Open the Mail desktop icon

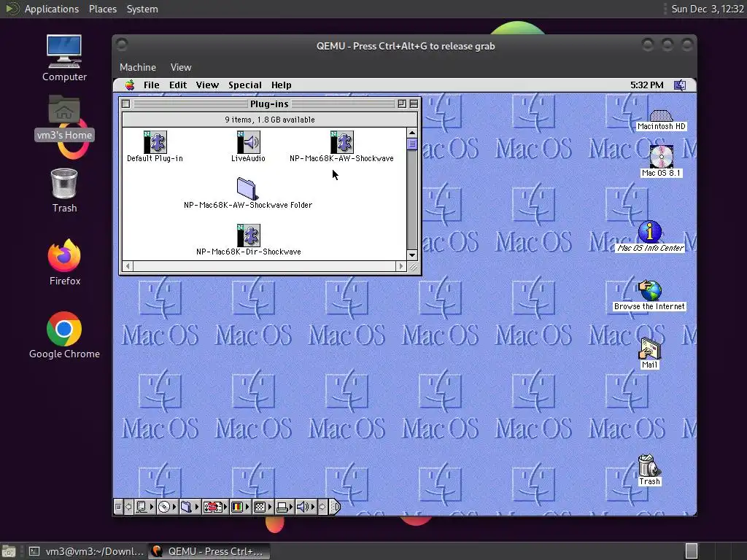pos(650,349)
